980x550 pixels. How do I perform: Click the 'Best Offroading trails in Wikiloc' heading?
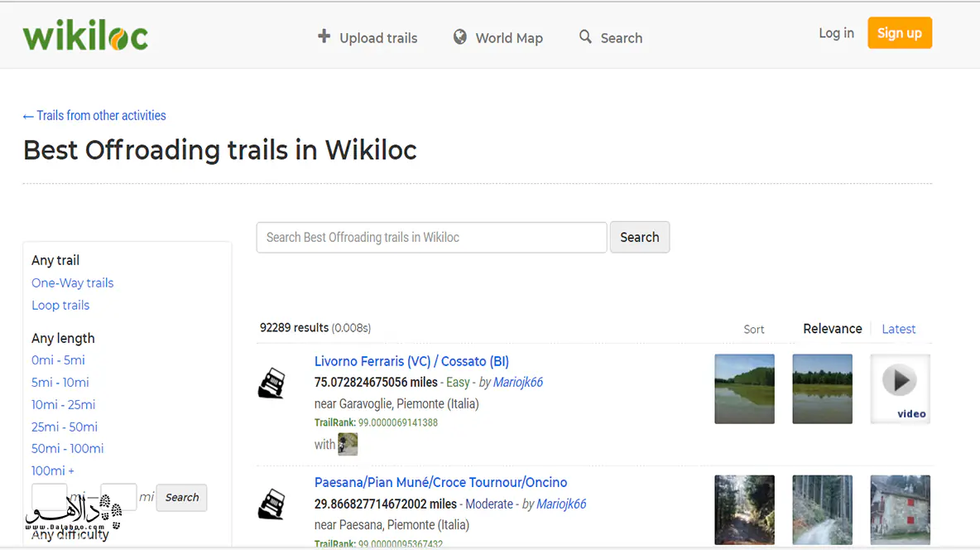point(220,150)
